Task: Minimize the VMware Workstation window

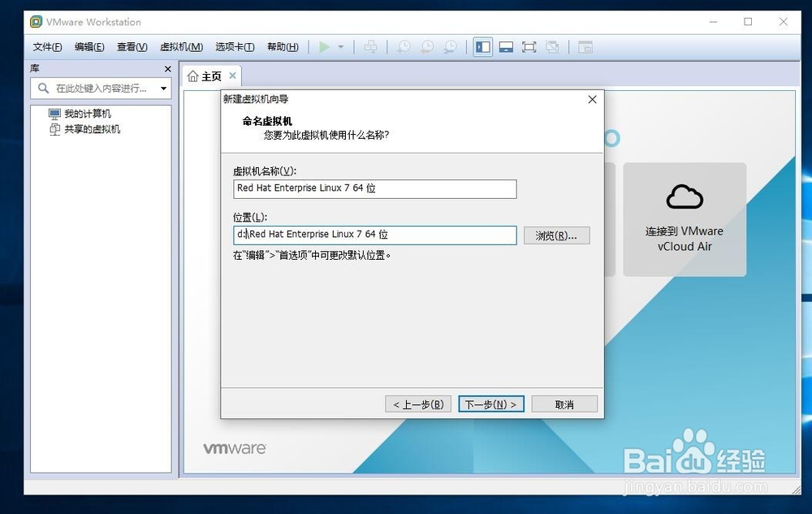Action: coord(714,22)
